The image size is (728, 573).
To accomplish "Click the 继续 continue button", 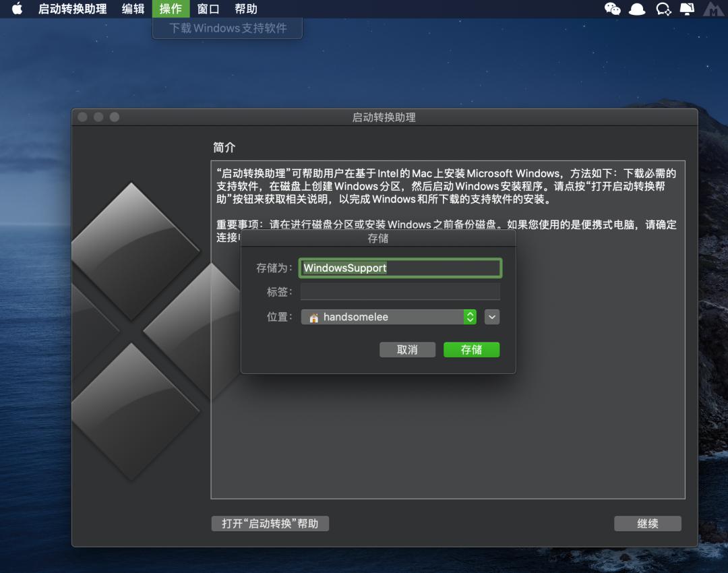I will pos(647,523).
